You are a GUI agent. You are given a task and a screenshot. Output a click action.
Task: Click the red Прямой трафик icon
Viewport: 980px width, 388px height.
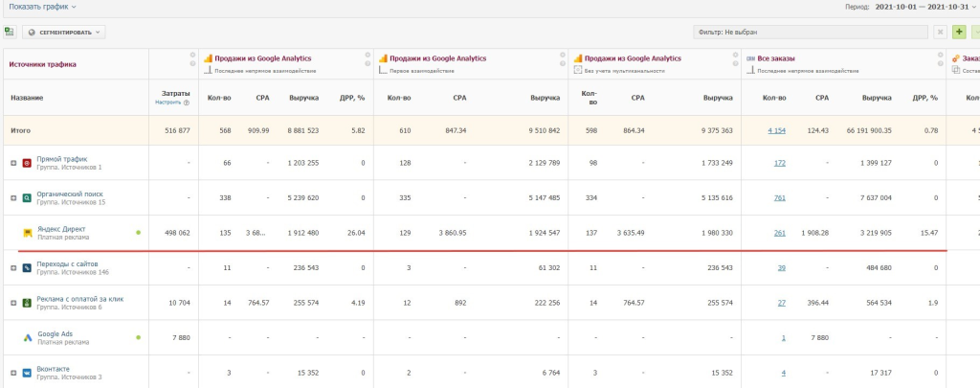point(28,163)
